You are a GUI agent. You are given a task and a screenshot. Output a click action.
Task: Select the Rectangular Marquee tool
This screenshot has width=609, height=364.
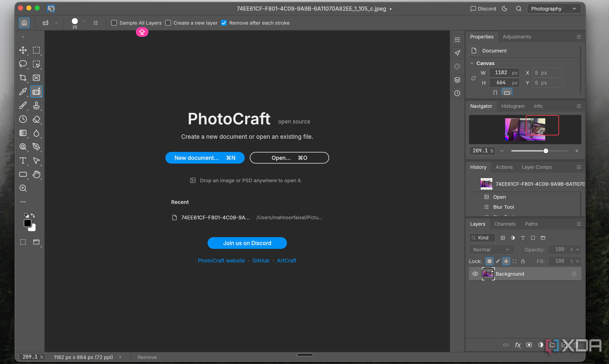click(36, 50)
